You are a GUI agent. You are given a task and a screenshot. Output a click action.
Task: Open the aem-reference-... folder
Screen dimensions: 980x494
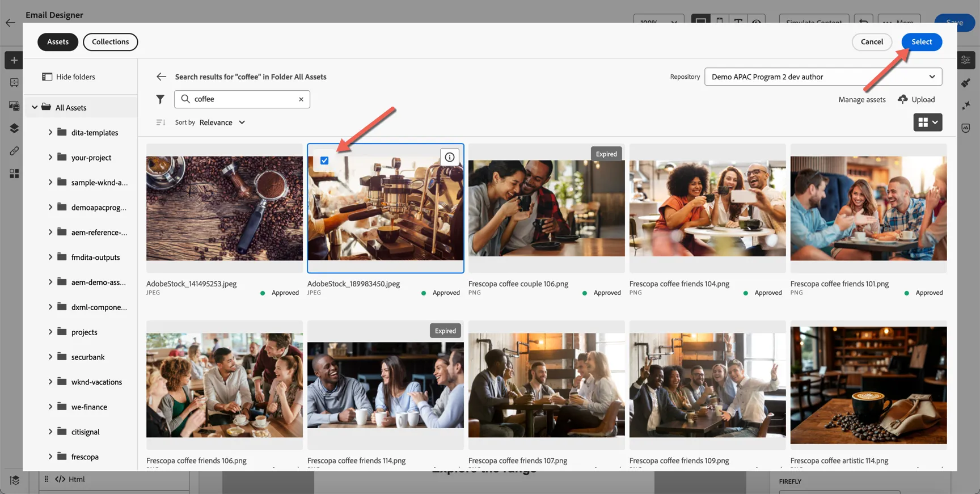[x=99, y=233]
